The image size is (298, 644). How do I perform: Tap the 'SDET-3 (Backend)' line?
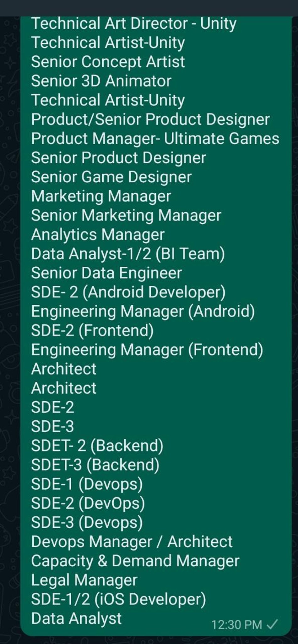(95, 465)
